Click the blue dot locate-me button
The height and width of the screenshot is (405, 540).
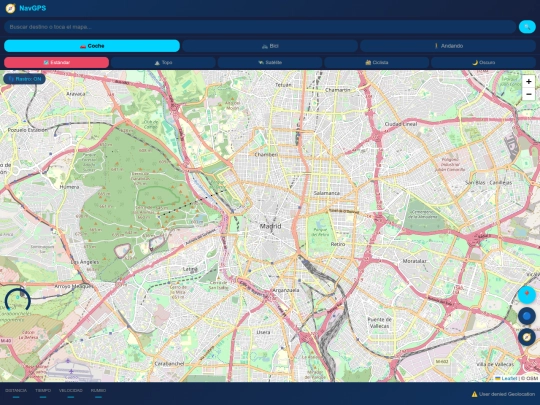527,316
